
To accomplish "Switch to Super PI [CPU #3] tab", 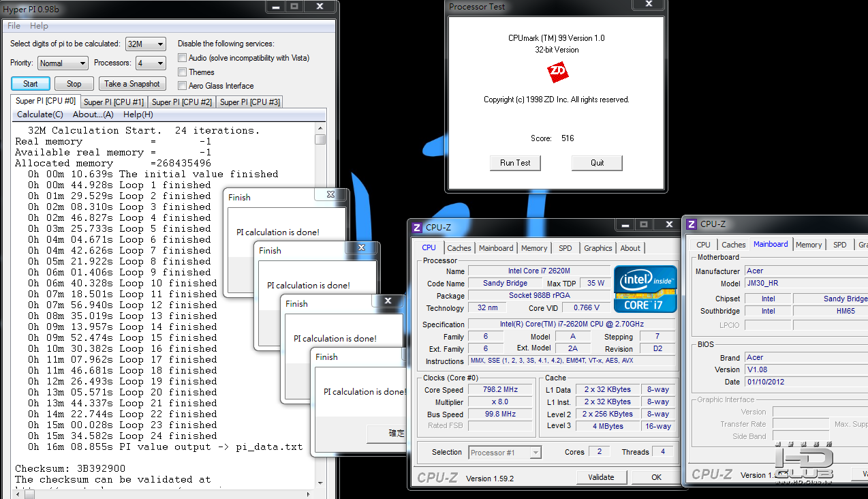I will click(249, 102).
